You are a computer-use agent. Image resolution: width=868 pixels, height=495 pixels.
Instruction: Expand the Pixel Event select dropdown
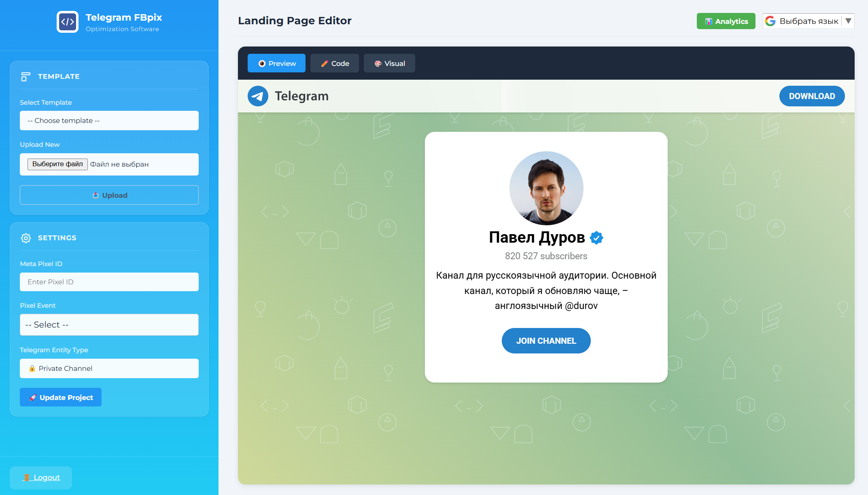(109, 325)
